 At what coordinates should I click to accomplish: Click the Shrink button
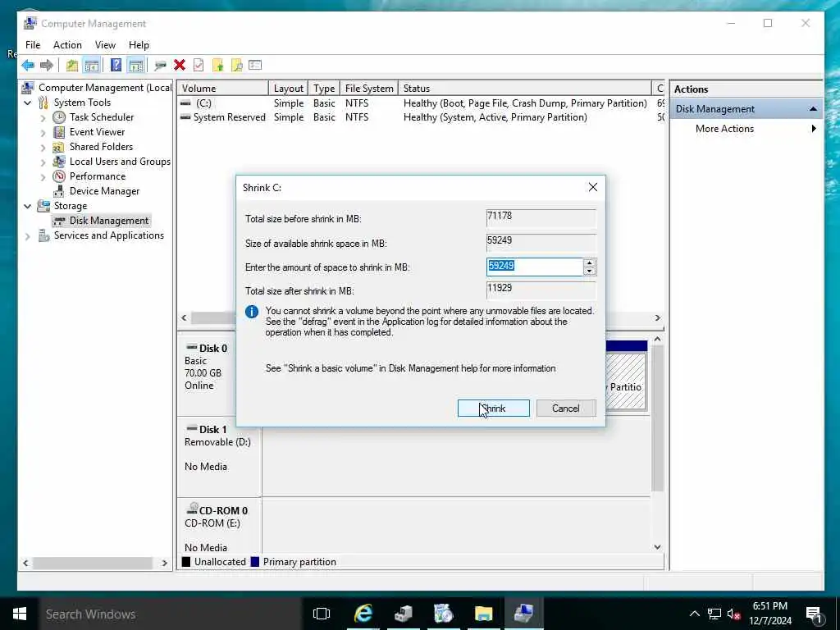click(x=493, y=409)
